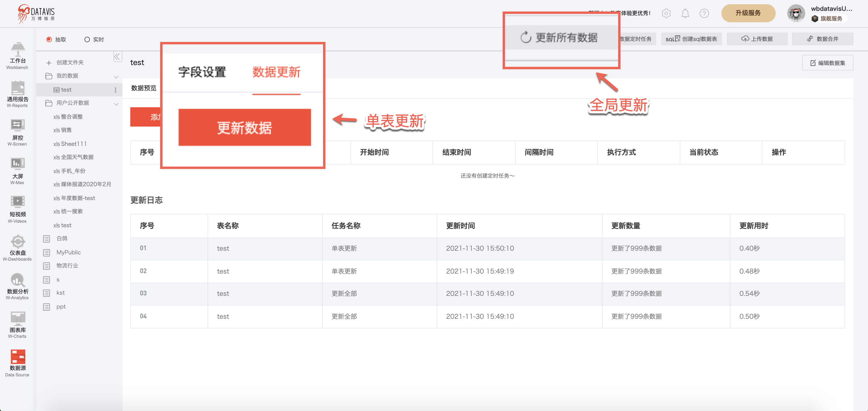Screen dimensions: 868x411
Task: Click the user avatar picture
Action: 796,13
